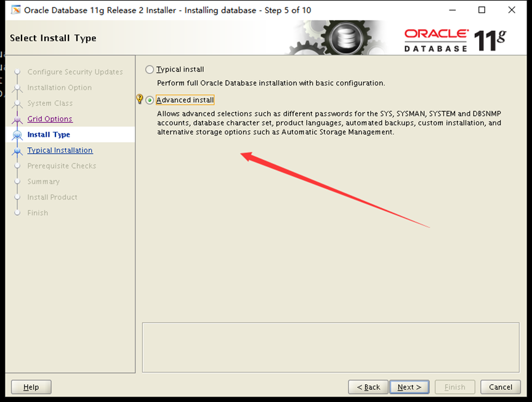Open the Typical Installation step link

(60, 150)
